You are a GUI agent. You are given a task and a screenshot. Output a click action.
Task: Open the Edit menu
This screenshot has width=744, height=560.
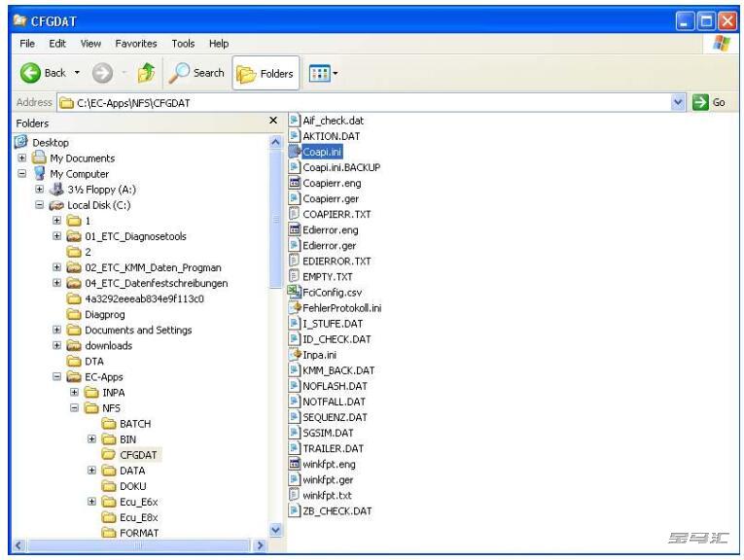coord(57,44)
